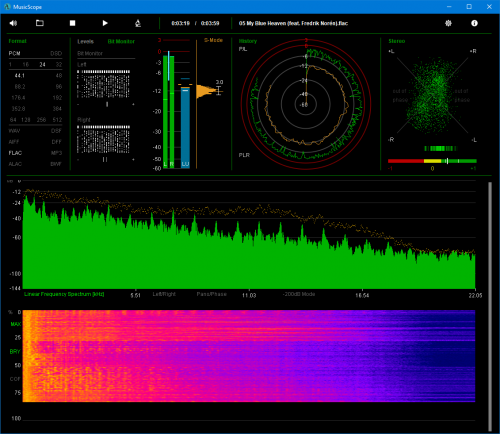Select the BRY label on the spectrogram
This screenshot has height=434, width=500.
pyautogui.click(x=15, y=351)
